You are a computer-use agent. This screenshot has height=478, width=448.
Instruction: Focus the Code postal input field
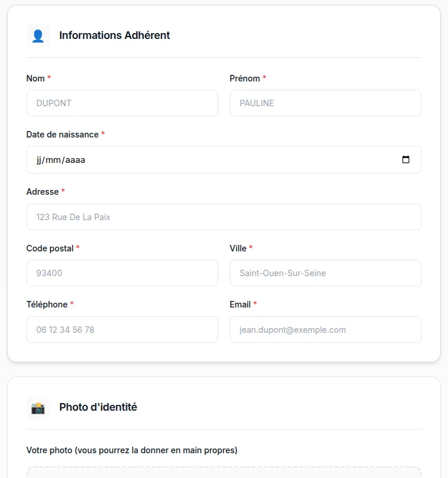pos(122,273)
